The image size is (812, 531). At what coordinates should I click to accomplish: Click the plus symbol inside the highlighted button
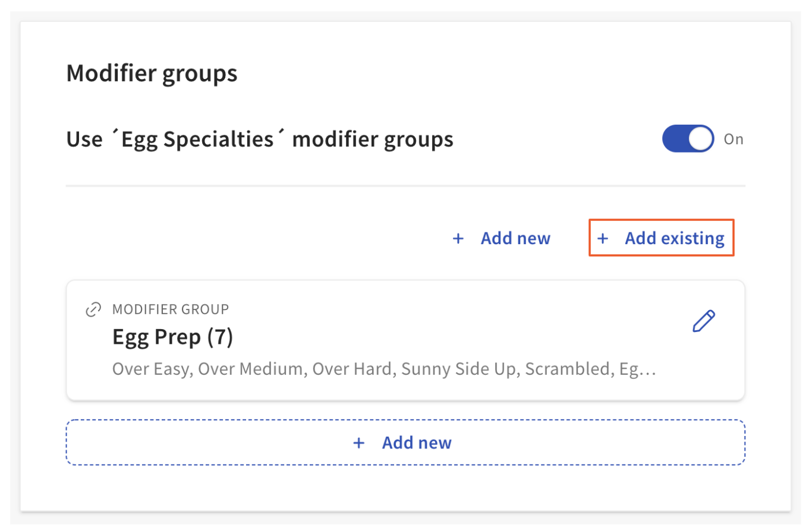603,238
